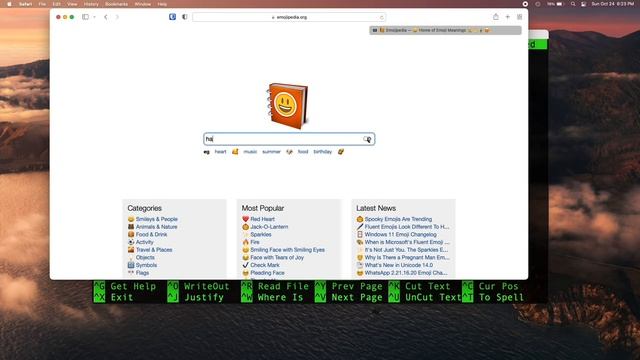Go forward with the Safari forward arrow
Screen dimensions: 640x360
click(117, 17)
